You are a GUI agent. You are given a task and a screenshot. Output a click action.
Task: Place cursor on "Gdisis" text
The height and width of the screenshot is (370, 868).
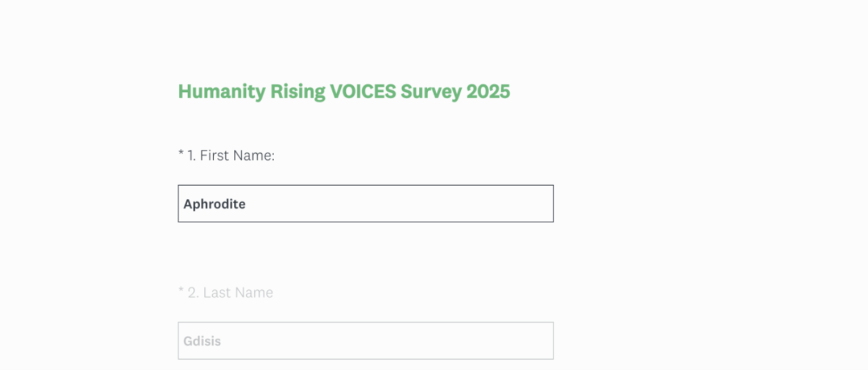pos(202,341)
